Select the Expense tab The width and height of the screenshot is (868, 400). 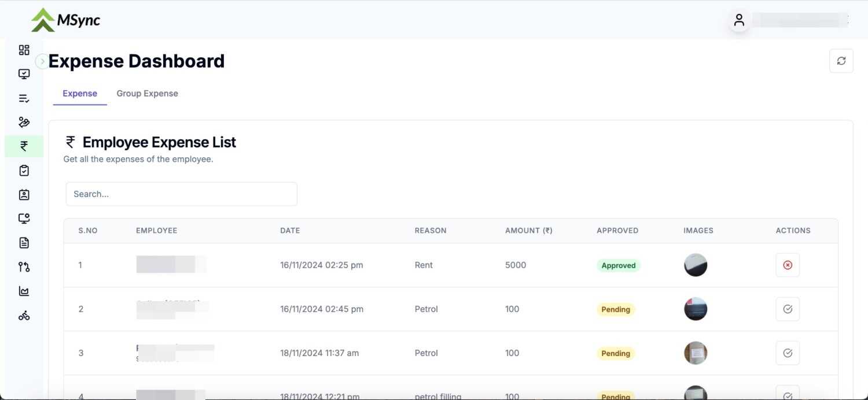pyautogui.click(x=80, y=94)
